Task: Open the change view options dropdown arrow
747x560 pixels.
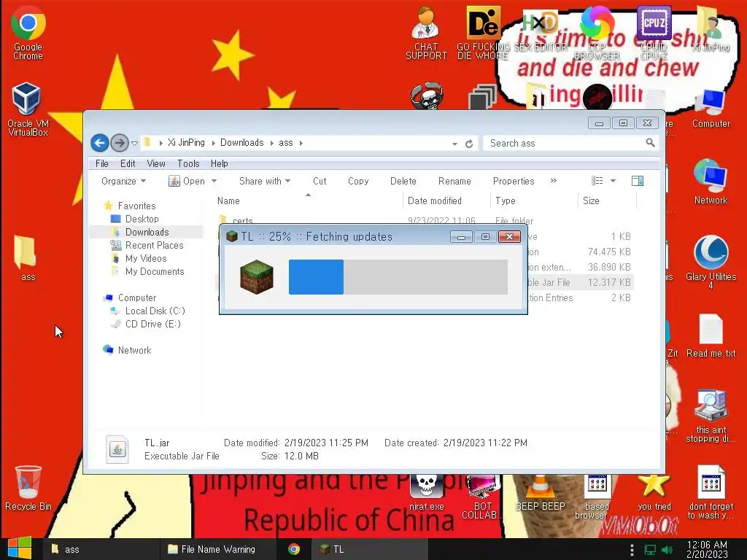Action: click(613, 181)
